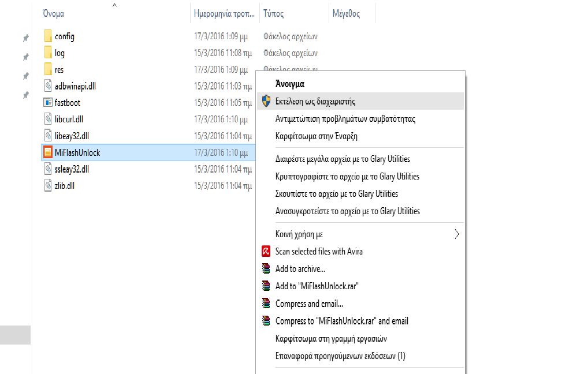
Task: Select the config folder icon
Action: pyautogui.click(x=49, y=36)
